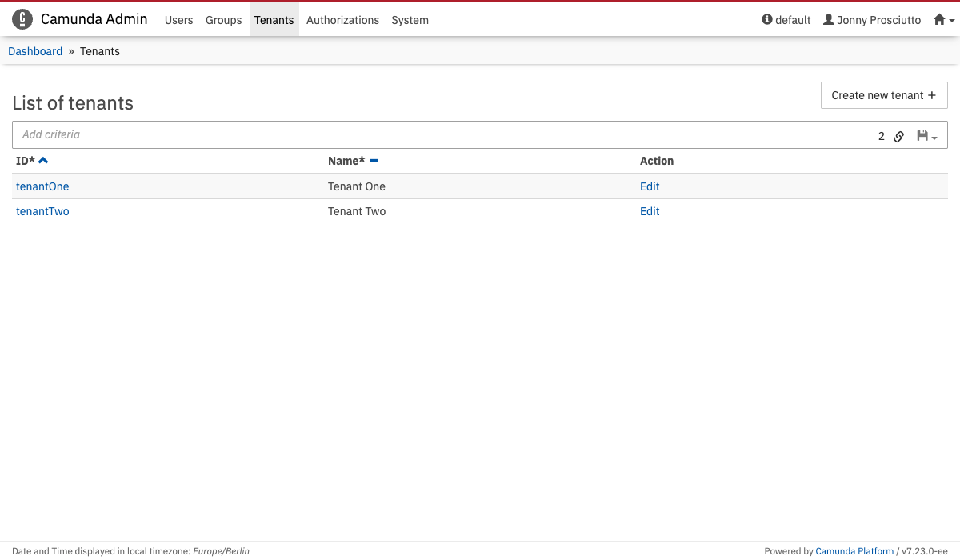Open the tenantTwo ID link
Viewport: 960px width, 560px height.
[42, 211]
